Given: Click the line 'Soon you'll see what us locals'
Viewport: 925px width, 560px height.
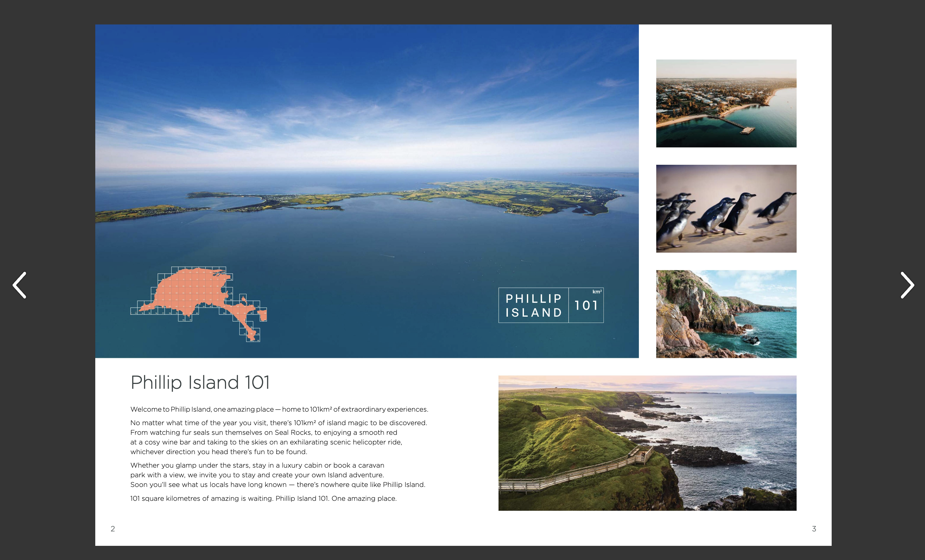Looking at the screenshot, I should (277, 485).
